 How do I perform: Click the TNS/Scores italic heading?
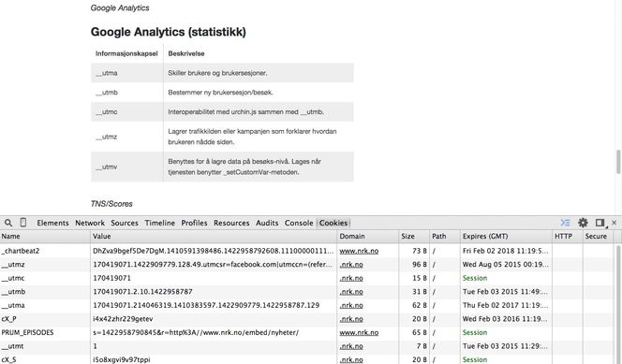point(111,204)
